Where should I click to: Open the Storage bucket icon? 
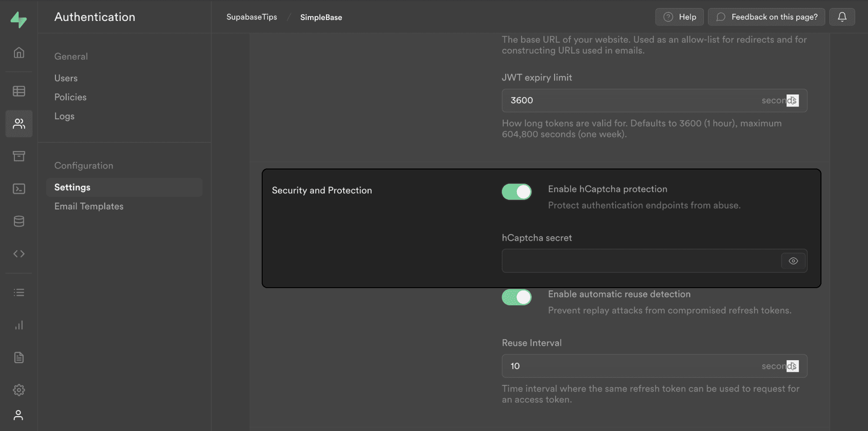tap(19, 156)
